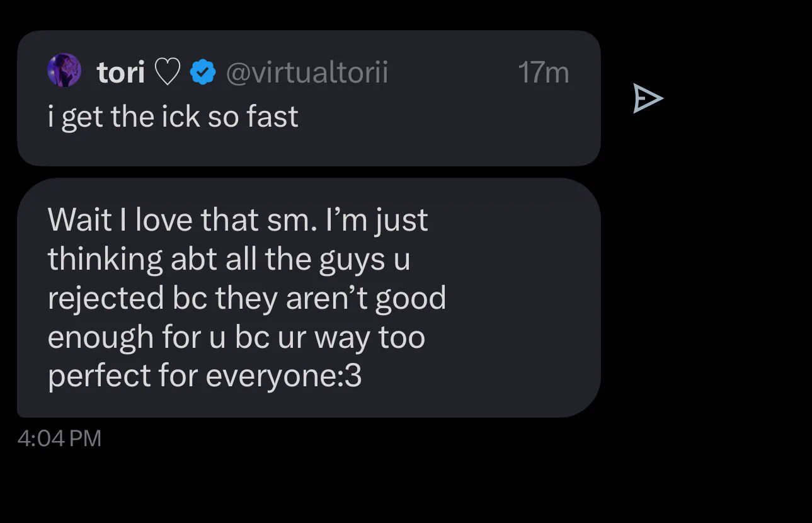Click the word "perfect" in the message
Image resolution: width=812 pixels, height=523 pixels.
pyautogui.click(x=98, y=376)
